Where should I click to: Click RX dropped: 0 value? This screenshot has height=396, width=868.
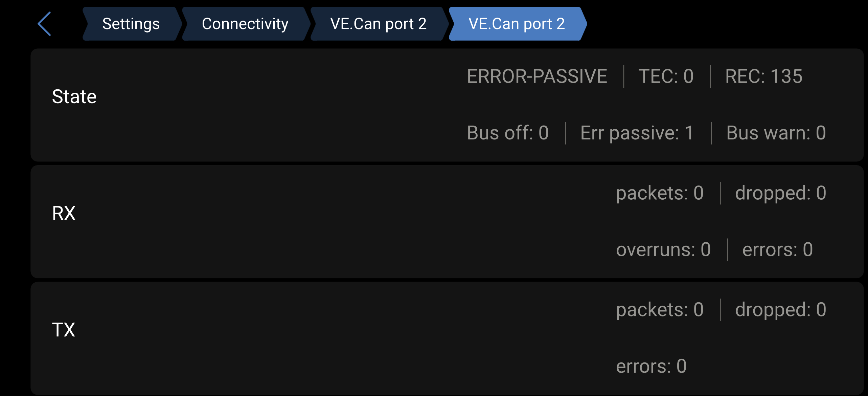point(781,193)
